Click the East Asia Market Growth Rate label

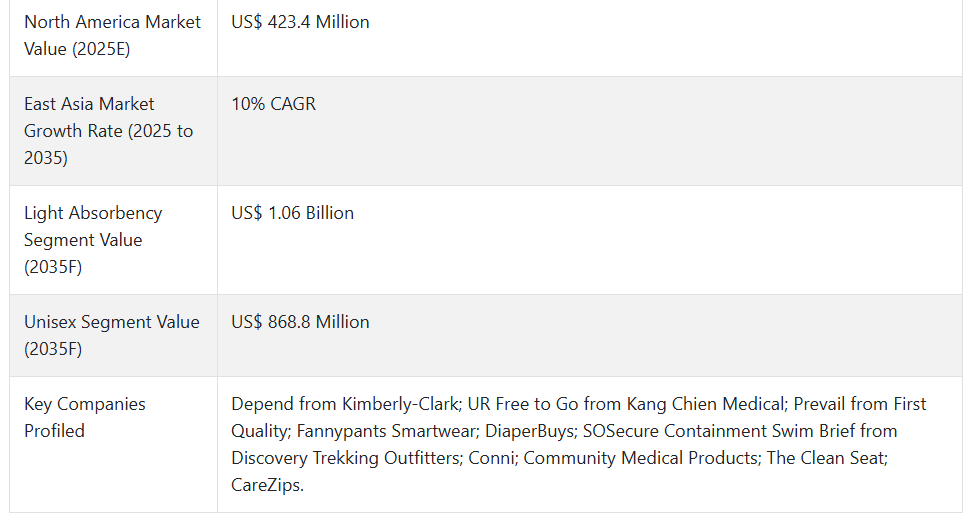(x=108, y=131)
